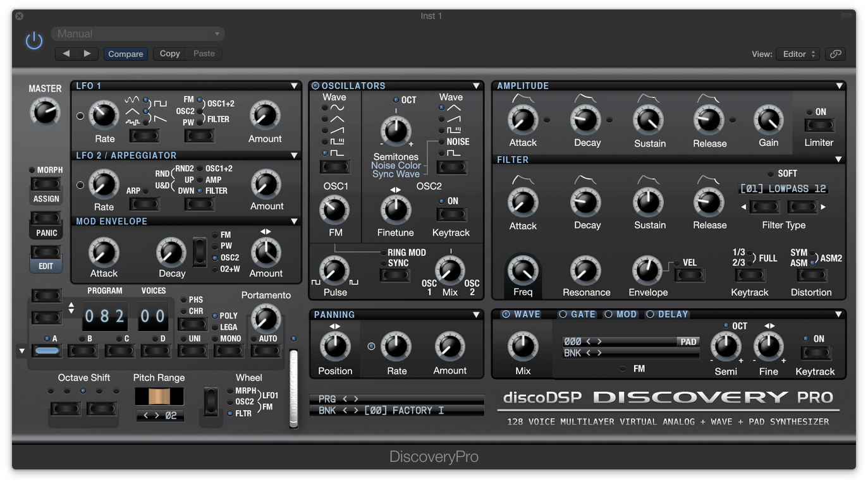Screen dimensions: 868x484
Task: Select layer B button
Action: [x=83, y=351]
